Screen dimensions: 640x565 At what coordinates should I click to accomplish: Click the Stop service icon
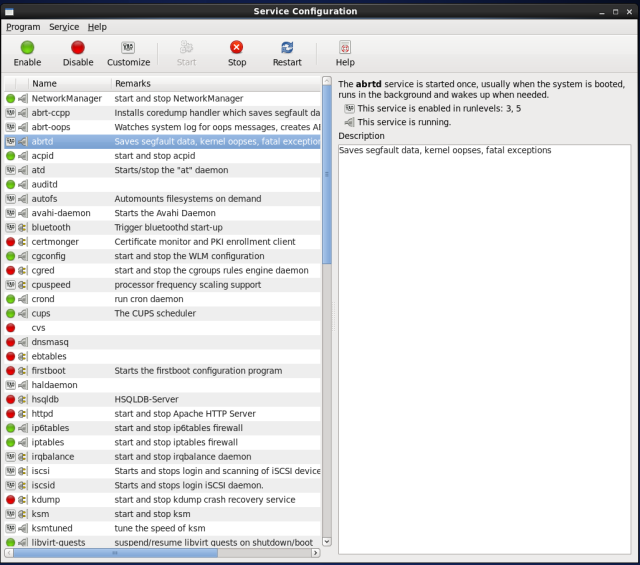(x=236, y=47)
